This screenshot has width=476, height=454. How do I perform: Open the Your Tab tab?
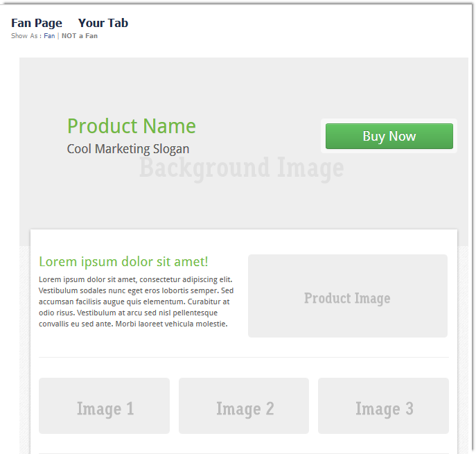tap(103, 23)
